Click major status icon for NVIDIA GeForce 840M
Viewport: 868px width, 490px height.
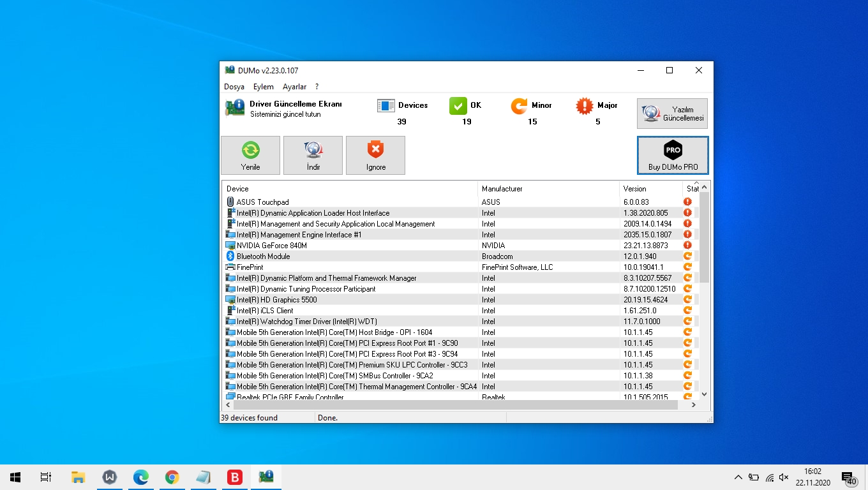point(687,246)
